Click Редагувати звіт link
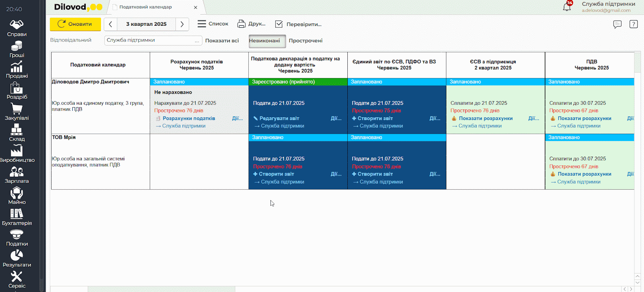 click(279, 118)
